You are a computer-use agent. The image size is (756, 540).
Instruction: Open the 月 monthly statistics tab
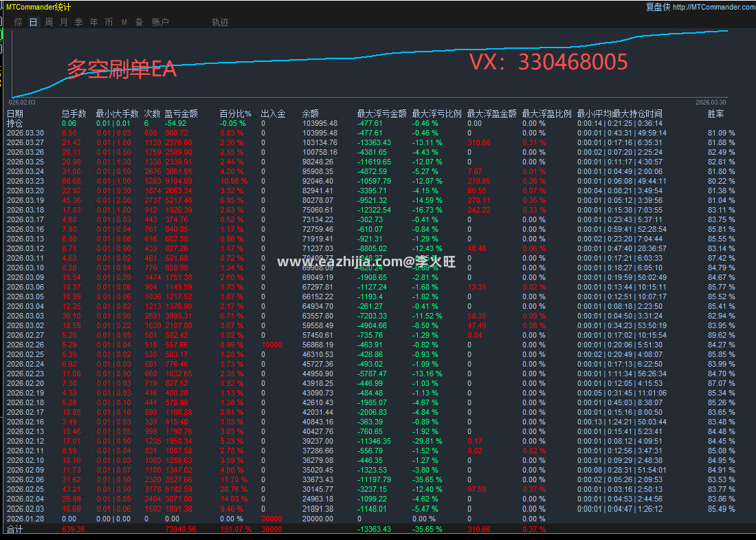[x=64, y=22]
